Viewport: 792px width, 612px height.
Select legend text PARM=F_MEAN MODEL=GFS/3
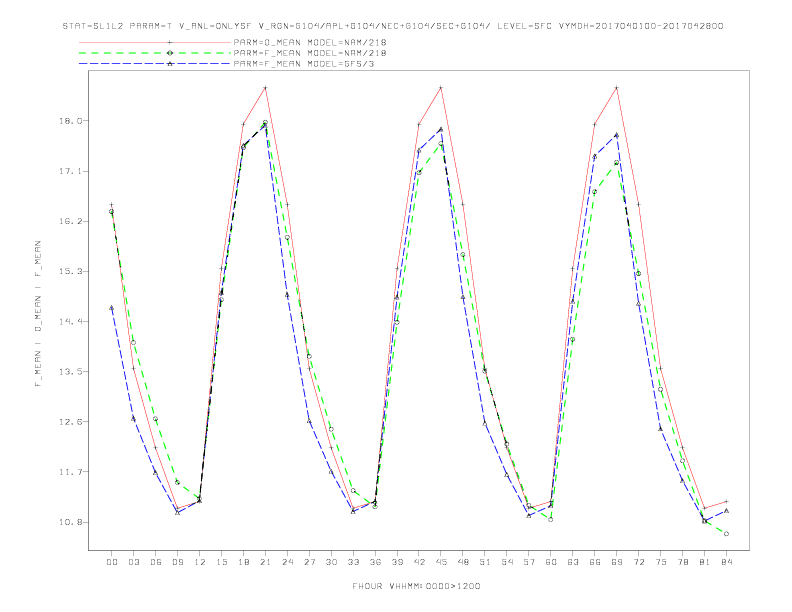304,64
